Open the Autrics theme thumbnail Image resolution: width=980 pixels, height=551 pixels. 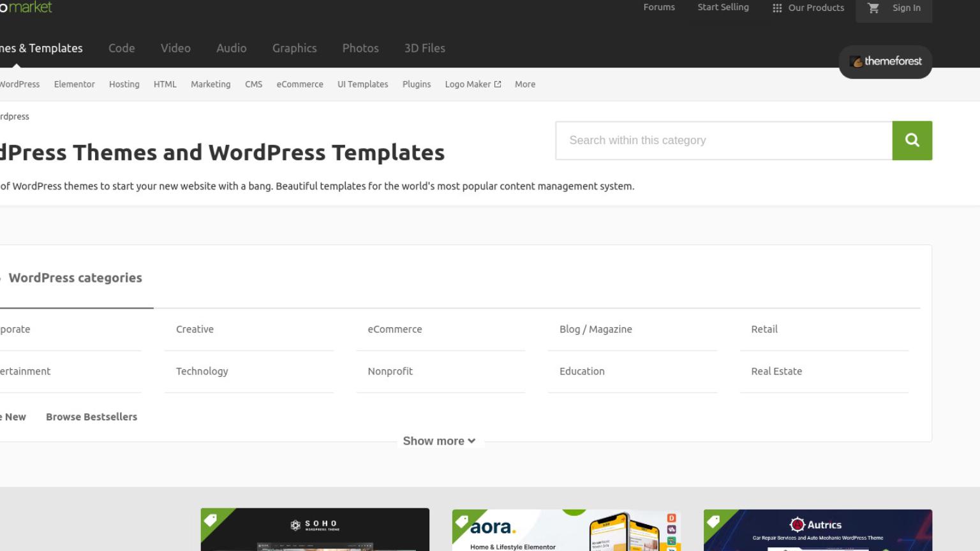[818, 530]
